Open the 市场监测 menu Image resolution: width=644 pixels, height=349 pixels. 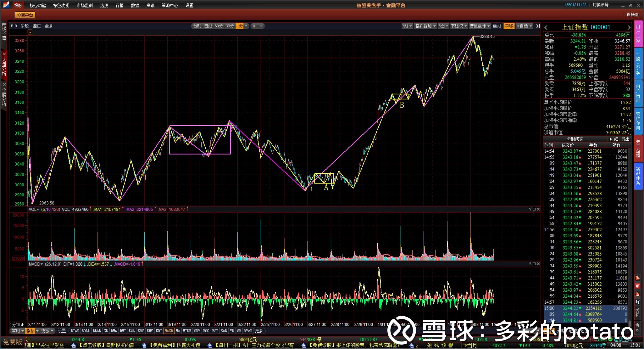click(x=85, y=5)
